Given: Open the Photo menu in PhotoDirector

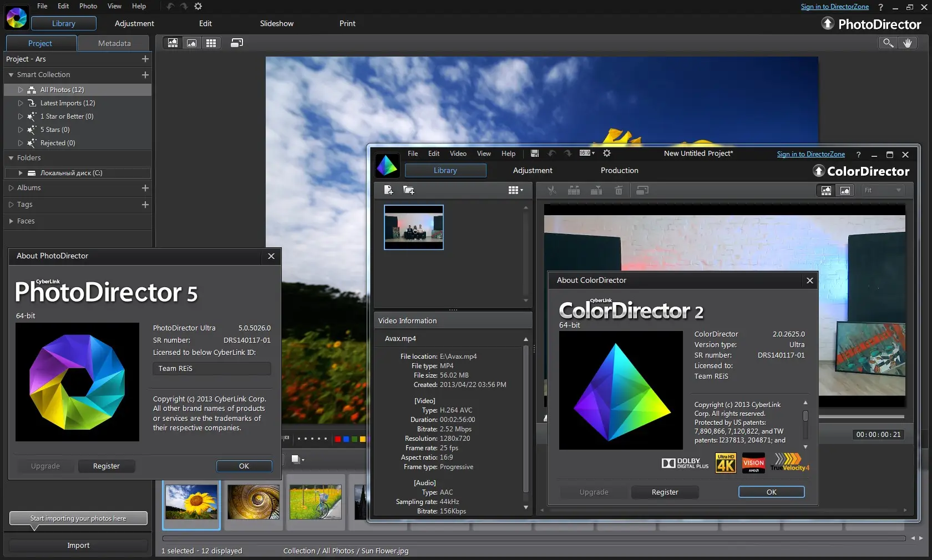Looking at the screenshot, I should [88, 6].
